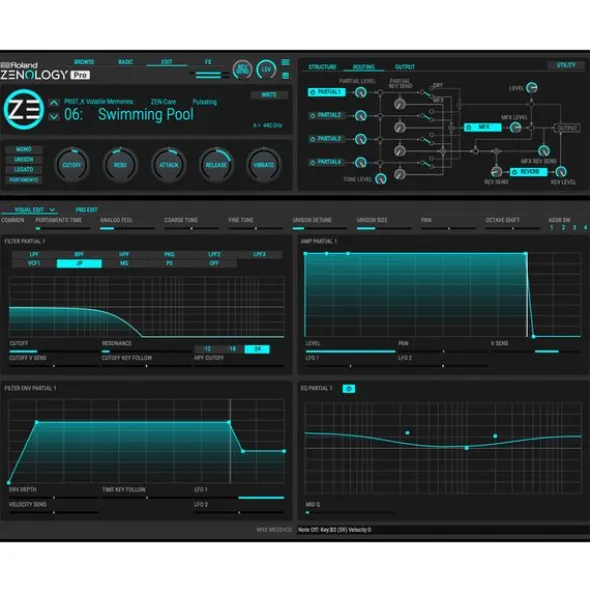Toggle PARTIAL1 on/off
The image size is (590, 591).
coord(312,92)
